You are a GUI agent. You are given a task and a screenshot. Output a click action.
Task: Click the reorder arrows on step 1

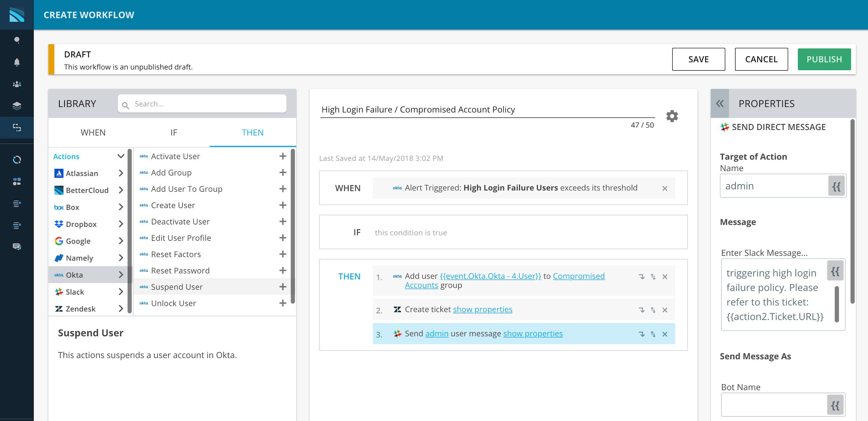point(653,277)
